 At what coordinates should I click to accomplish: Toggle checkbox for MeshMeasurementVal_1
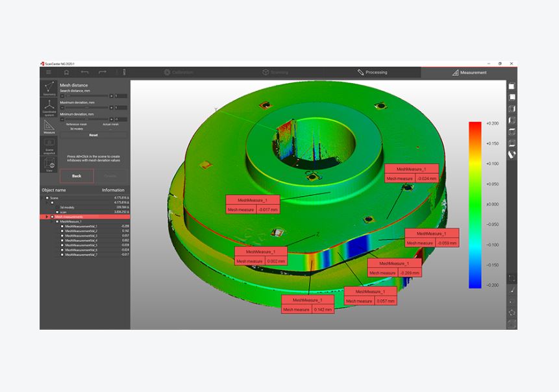click(x=63, y=226)
